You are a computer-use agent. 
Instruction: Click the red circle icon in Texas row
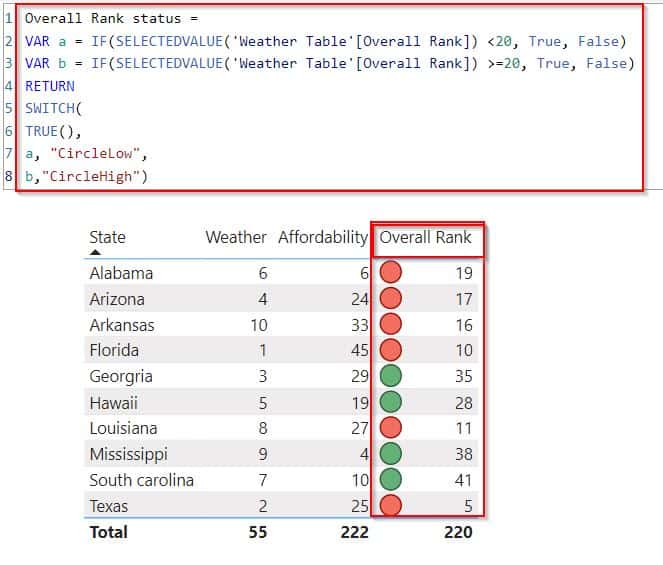pyautogui.click(x=390, y=505)
